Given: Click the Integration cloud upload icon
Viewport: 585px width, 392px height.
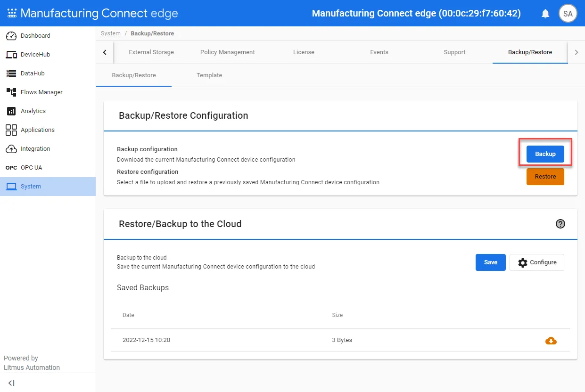Looking at the screenshot, I should coord(11,149).
